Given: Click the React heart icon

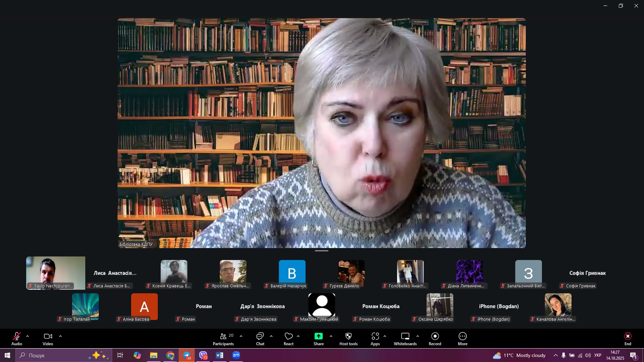Looking at the screenshot, I should click(288, 338).
